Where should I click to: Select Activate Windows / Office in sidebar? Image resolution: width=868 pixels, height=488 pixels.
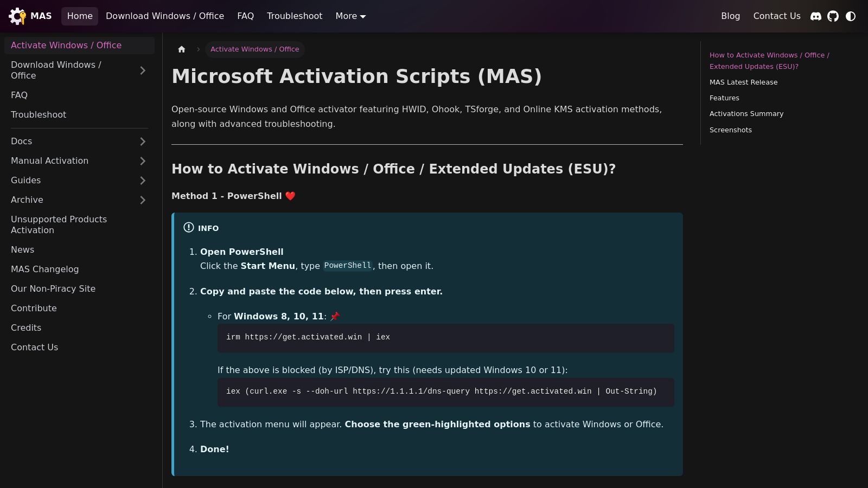click(79, 46)
